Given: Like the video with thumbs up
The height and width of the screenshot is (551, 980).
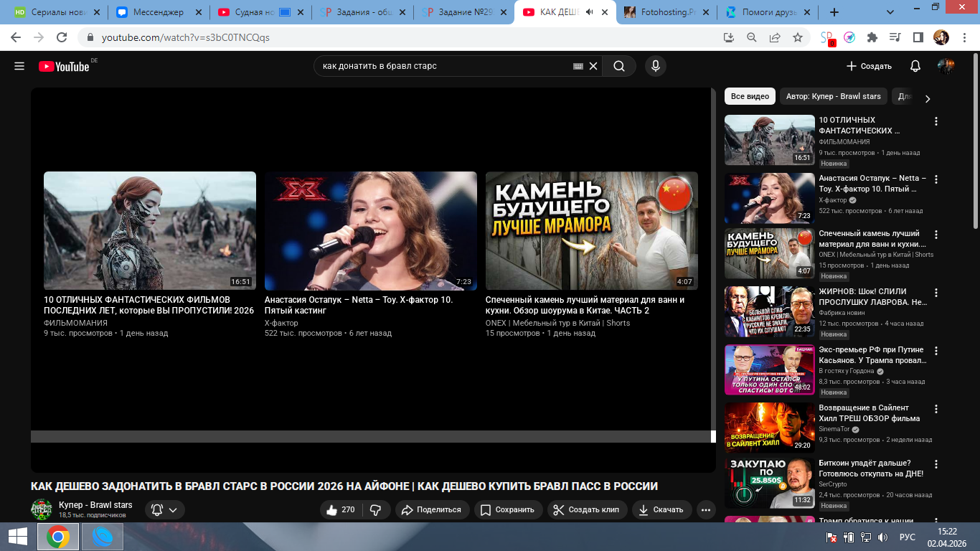Looking at the screenshot, I should 340,510.
